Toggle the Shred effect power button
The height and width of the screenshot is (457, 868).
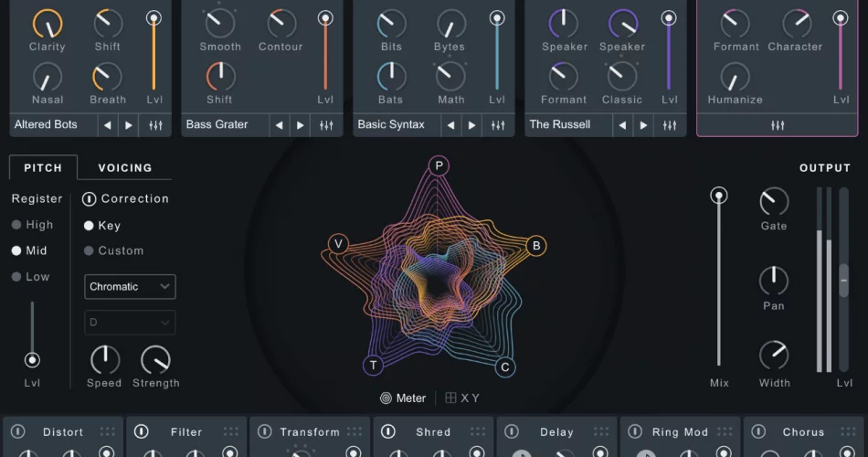(388, 431)
